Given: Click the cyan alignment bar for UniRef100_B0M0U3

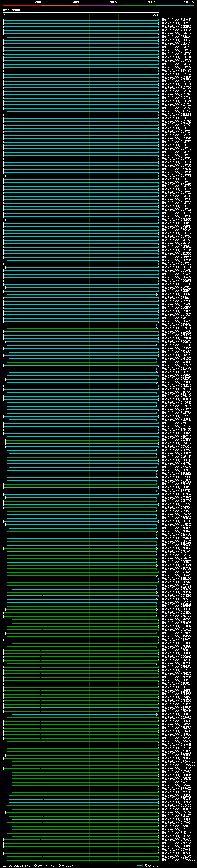Looking at the screenshot, I should click(x=81, y=20).
